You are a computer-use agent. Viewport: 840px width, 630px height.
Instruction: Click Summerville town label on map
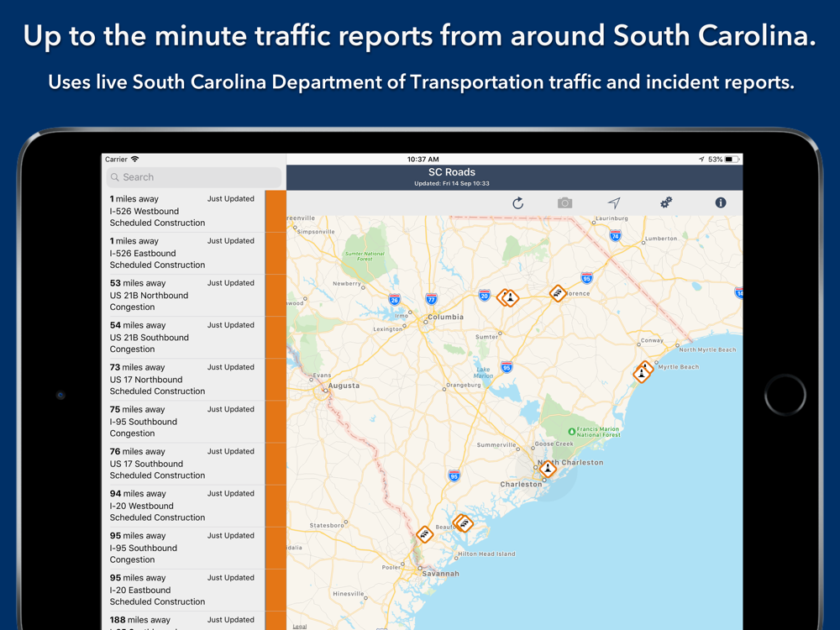[496, 445]
